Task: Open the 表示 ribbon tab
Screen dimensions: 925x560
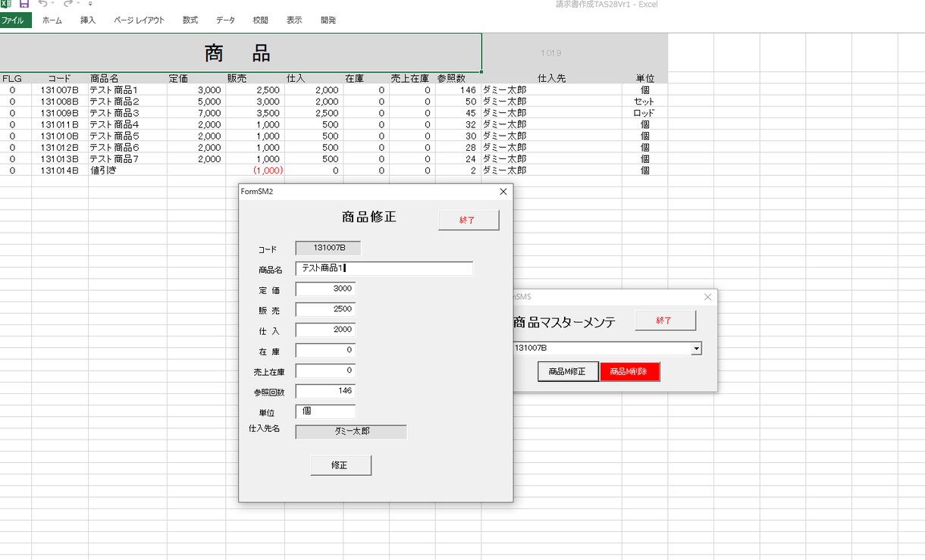Action: pyautogui.click(x=294, y=20)
